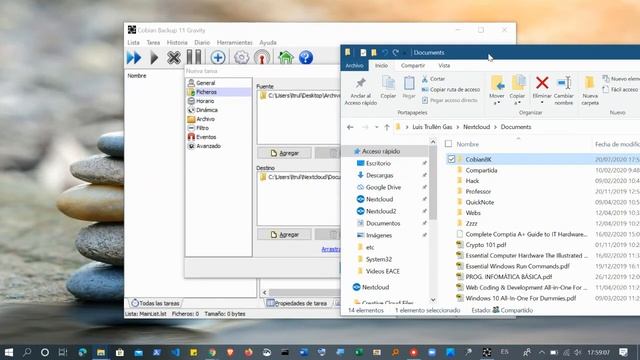This screenshot has width=640, height=360.
Task: Select Filtro section in Nueva tarea
Action: coord(202,128)
